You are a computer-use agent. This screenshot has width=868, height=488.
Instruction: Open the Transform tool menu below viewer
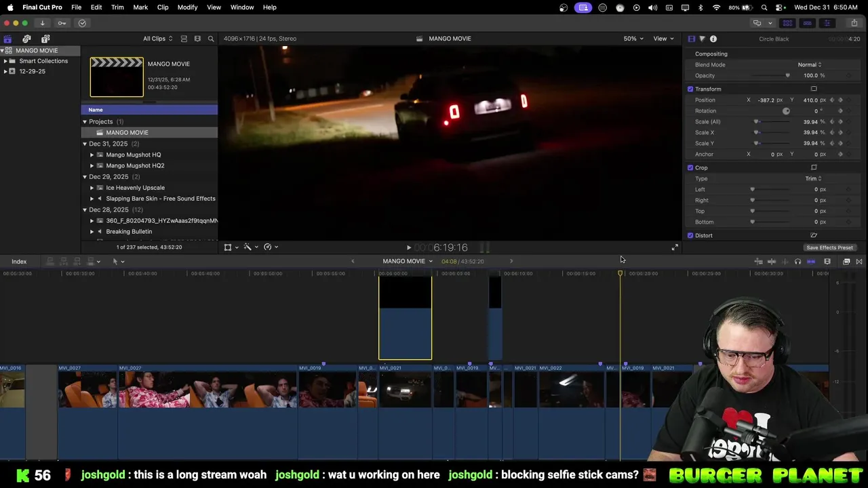click(x=231, y=247)
